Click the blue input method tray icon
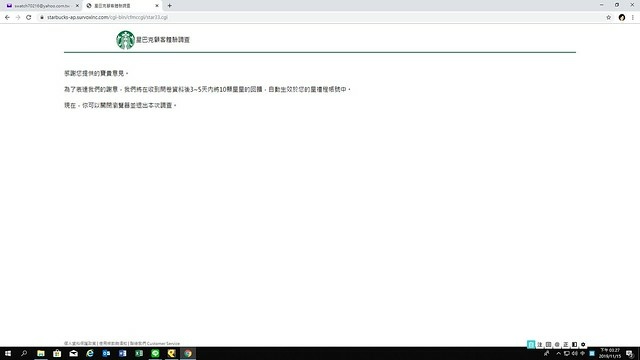This screenshot has height=360, width=640. click(592, 353)
